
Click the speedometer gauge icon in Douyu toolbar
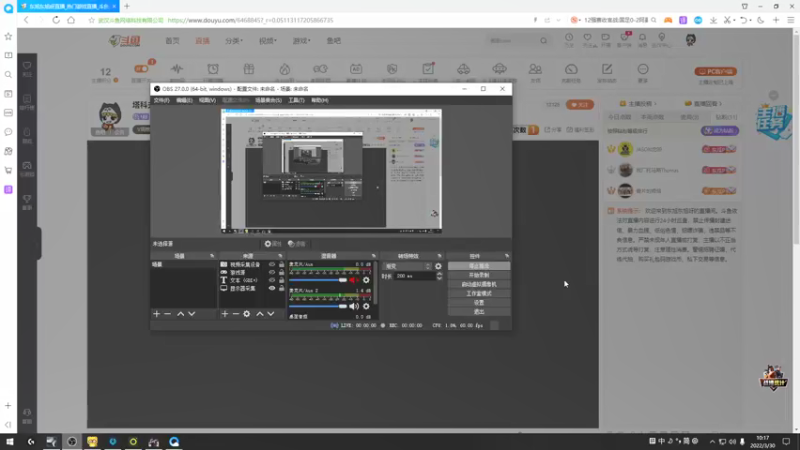pyautogui.click(x=571, y=69)
